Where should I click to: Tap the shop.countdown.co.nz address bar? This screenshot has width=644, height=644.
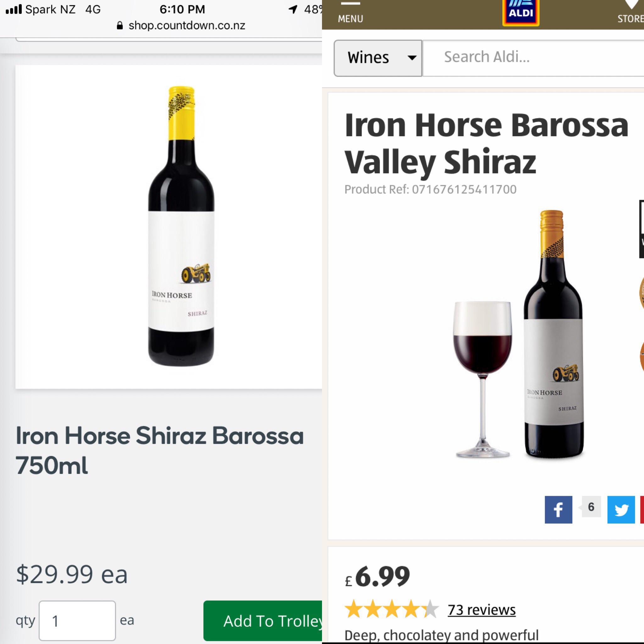tap(187, 25)
